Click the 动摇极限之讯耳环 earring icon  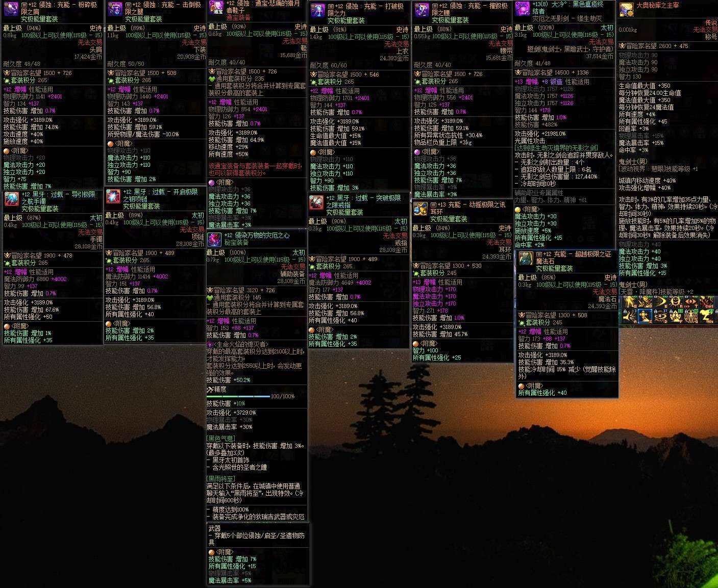click(x=420, y=209)
